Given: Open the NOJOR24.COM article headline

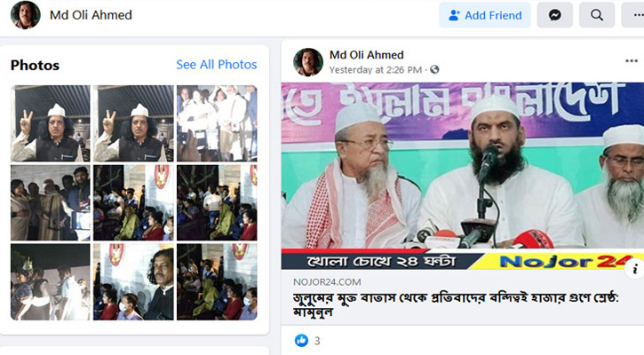Looking at the screenshot, I should pyautogui.click(x=456, y=304).
